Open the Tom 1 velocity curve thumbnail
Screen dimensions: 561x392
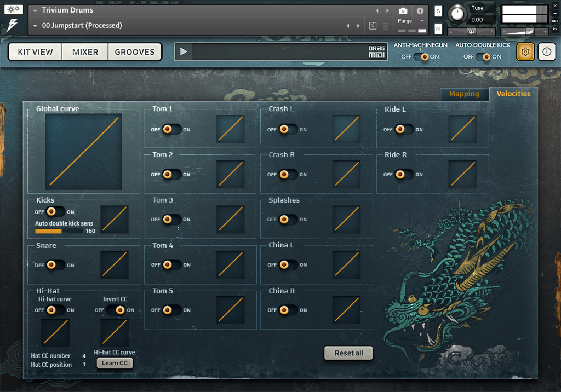click(231, 129)
